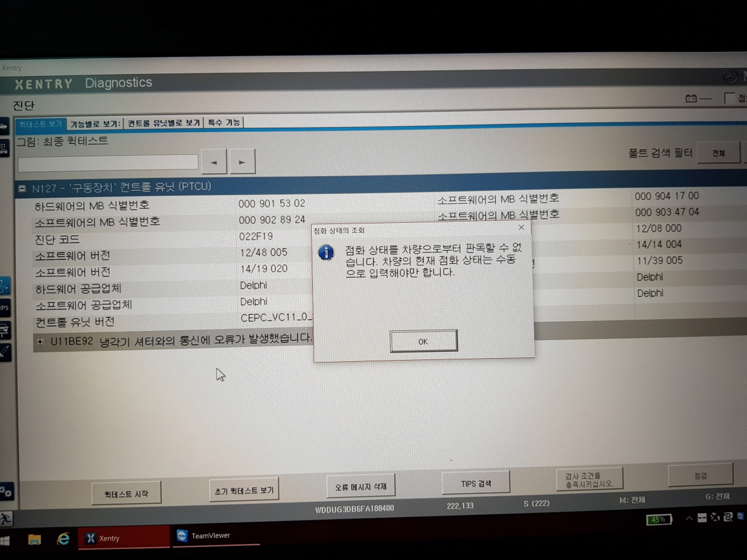Screen dimensions: 747x560
Task: Select the stethoscope diagnosis sidebar icon
Action: point(4,286)
